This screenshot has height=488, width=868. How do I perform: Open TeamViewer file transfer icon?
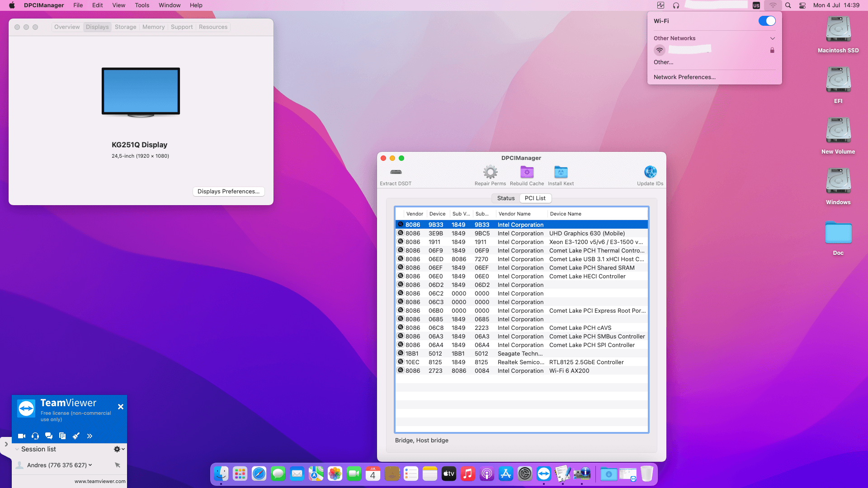tap(62, 436)
